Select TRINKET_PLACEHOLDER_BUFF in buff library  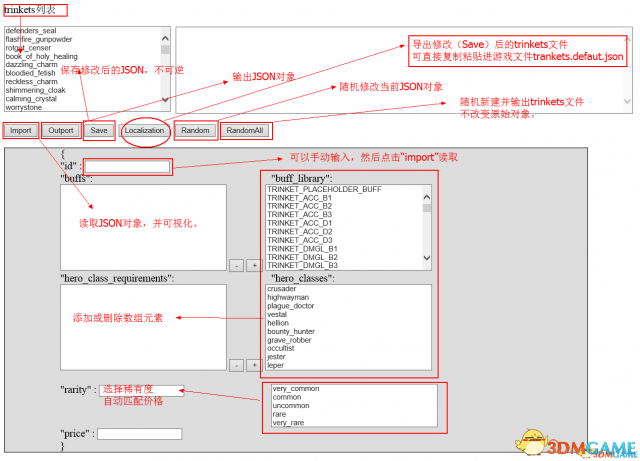(324, 189)
